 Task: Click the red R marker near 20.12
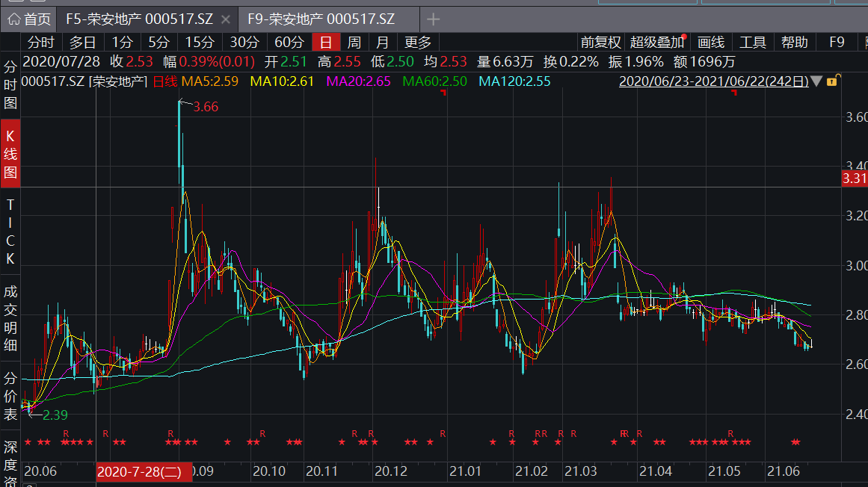coord(372,433)
